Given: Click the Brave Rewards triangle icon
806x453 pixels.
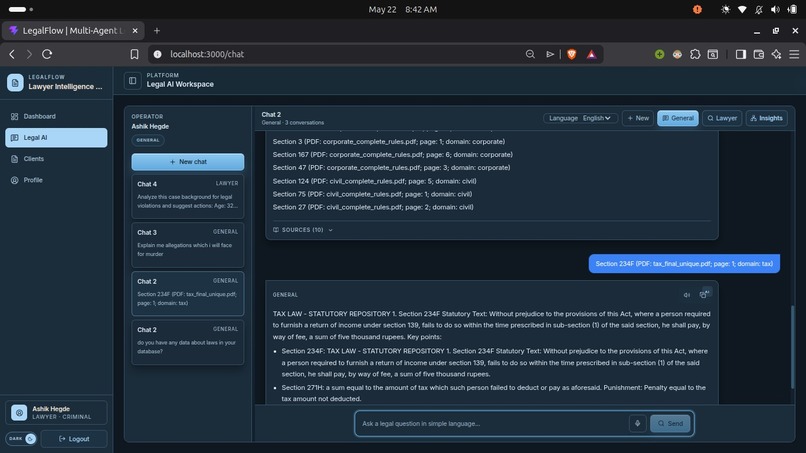Looking at the screenshot, I should [592, 54].
